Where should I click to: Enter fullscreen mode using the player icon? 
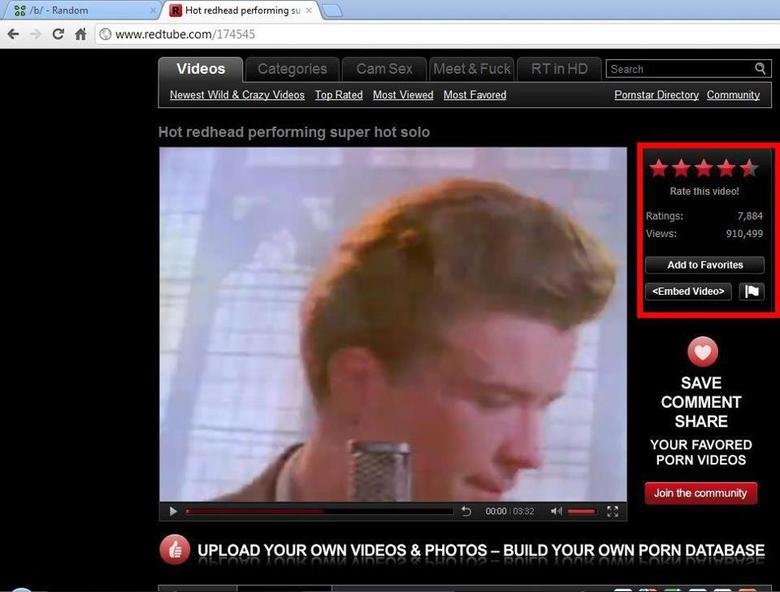[612, 511]
